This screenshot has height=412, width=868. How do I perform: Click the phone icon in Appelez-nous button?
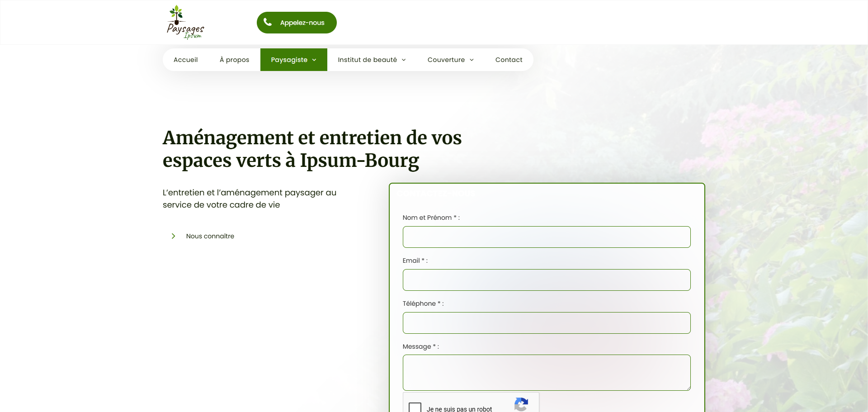tap(268, 22)
